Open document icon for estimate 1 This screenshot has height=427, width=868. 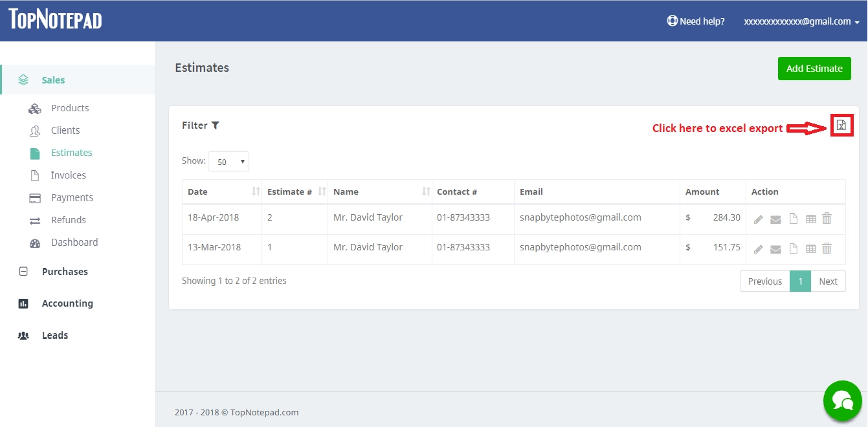tap(793, 248)
